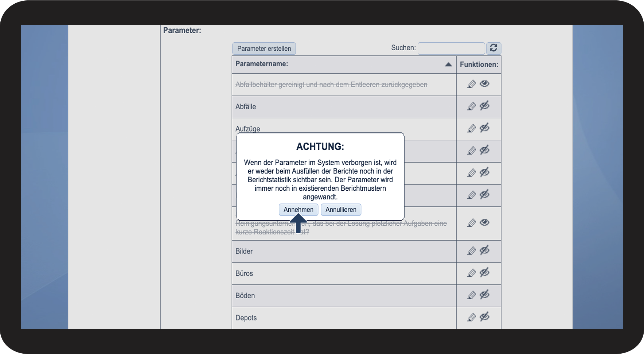This screenshot has height=354, width=644.
Task: Toggle sort order arrow in Parametername header
Action: click(x=448, y=65)
